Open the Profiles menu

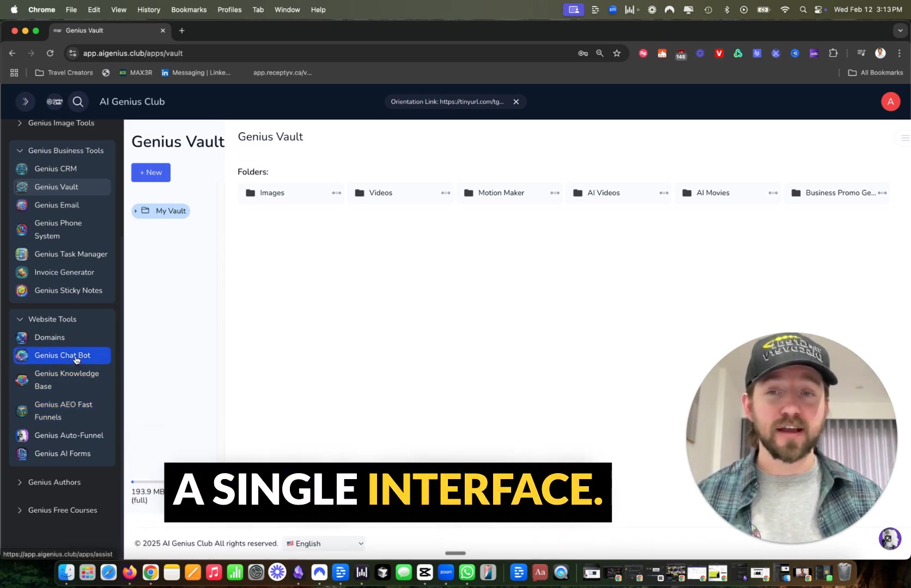click(x=229, y=10)
